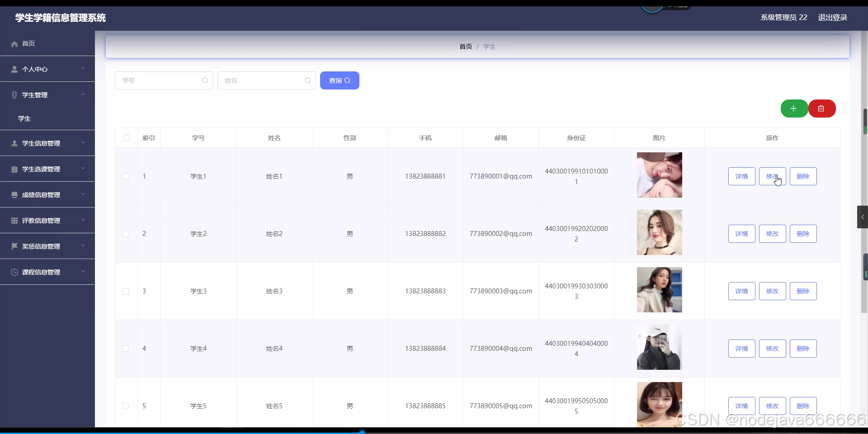Click 修改 for 学生5
This screenshot has width=868, height=434.
pyautogui.click(x=772, y=406)
